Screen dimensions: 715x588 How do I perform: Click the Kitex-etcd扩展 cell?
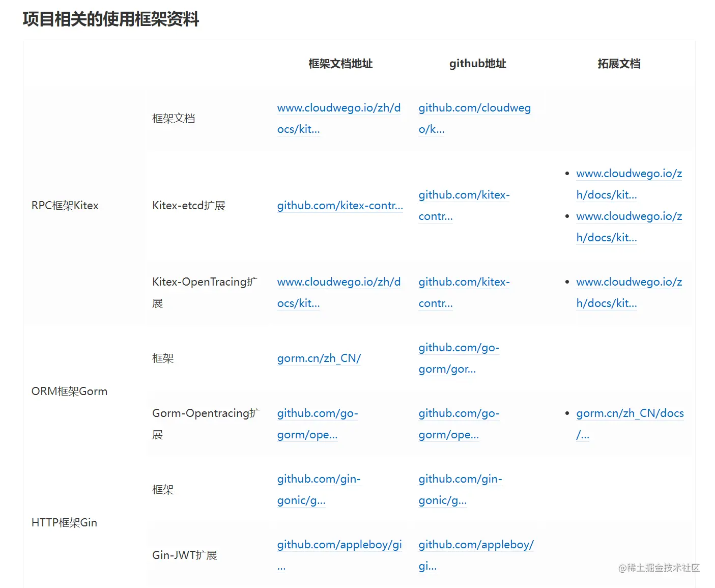[x=189, y=206]
